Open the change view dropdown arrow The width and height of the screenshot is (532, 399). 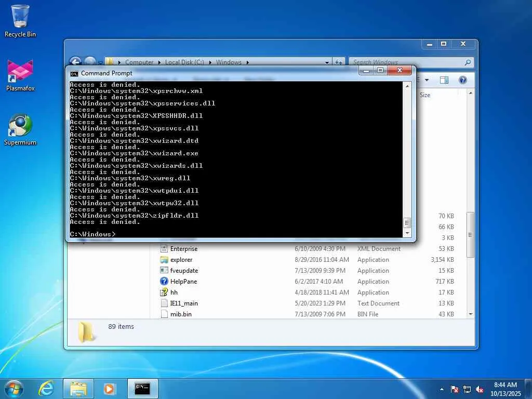tap(427, 80)
